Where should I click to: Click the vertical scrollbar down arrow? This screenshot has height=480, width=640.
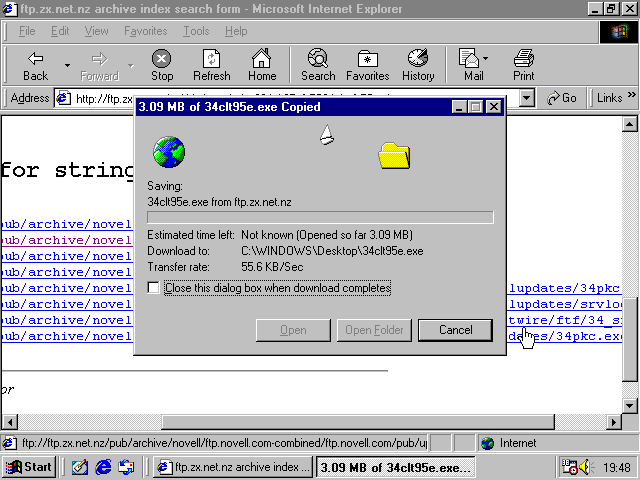(x=630, y=406)
